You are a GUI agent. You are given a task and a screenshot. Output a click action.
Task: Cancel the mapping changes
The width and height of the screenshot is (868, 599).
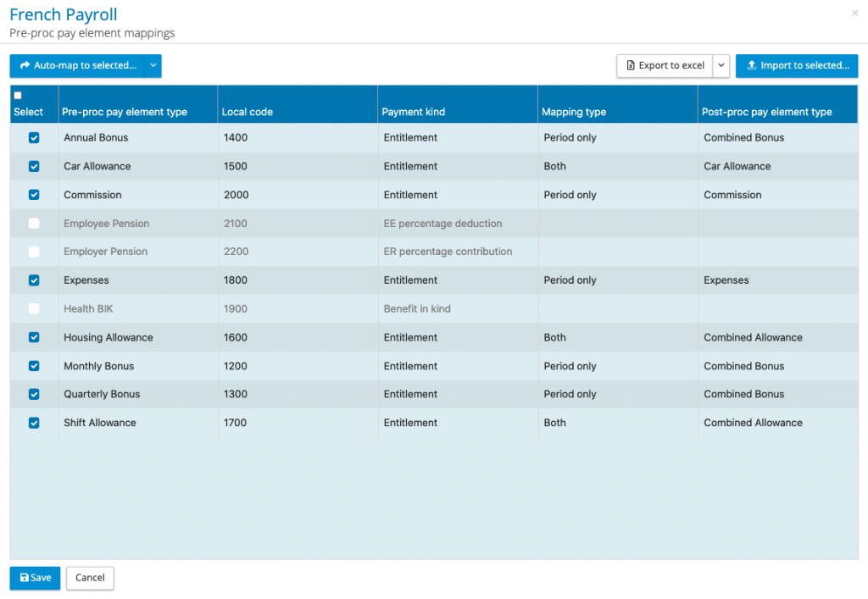90,578
